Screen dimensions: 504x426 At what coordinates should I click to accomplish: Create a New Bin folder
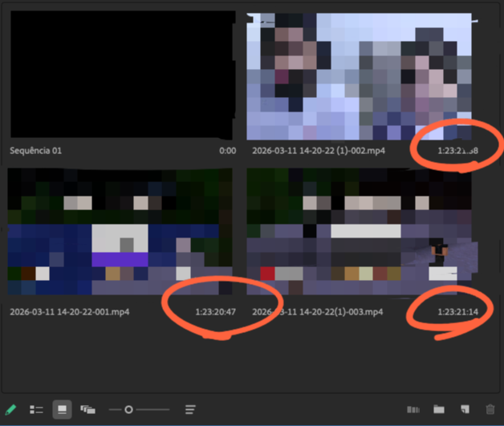(439, 409)
